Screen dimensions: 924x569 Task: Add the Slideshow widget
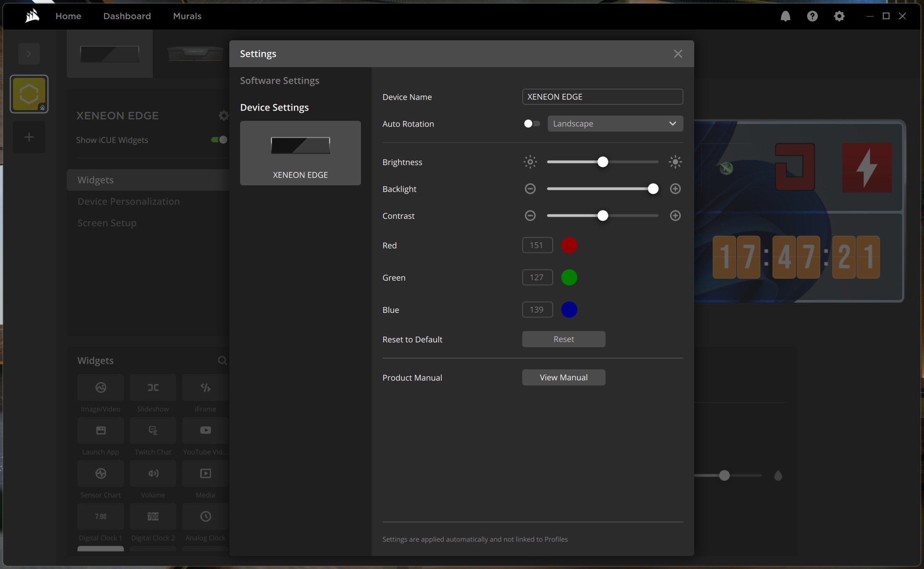point(153,388)
